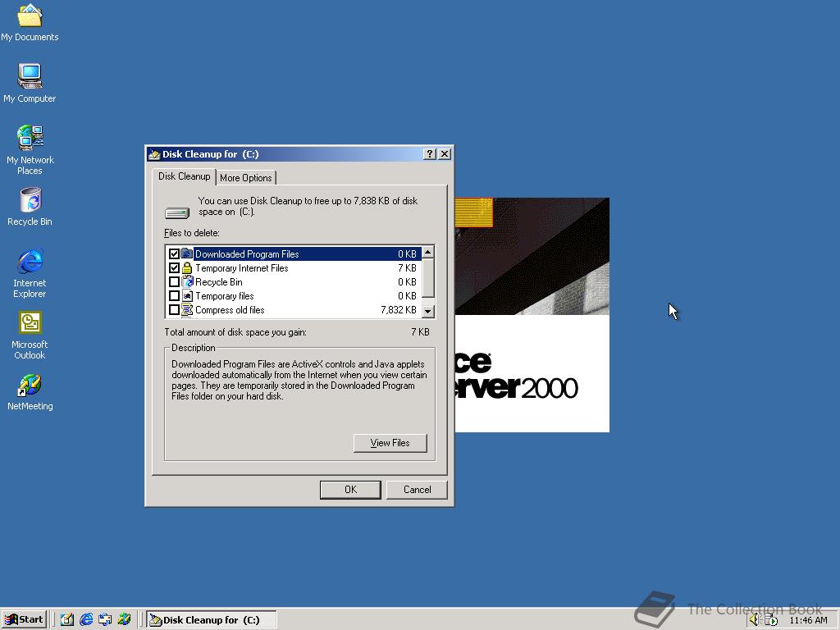Select the Disk Cleanup tab
Viewport: 840px width, 630px height.
coord(184,176)
